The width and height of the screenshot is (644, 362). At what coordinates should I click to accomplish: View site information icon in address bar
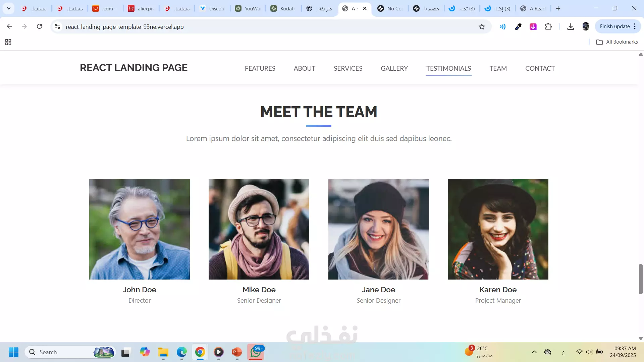(57, 26)
